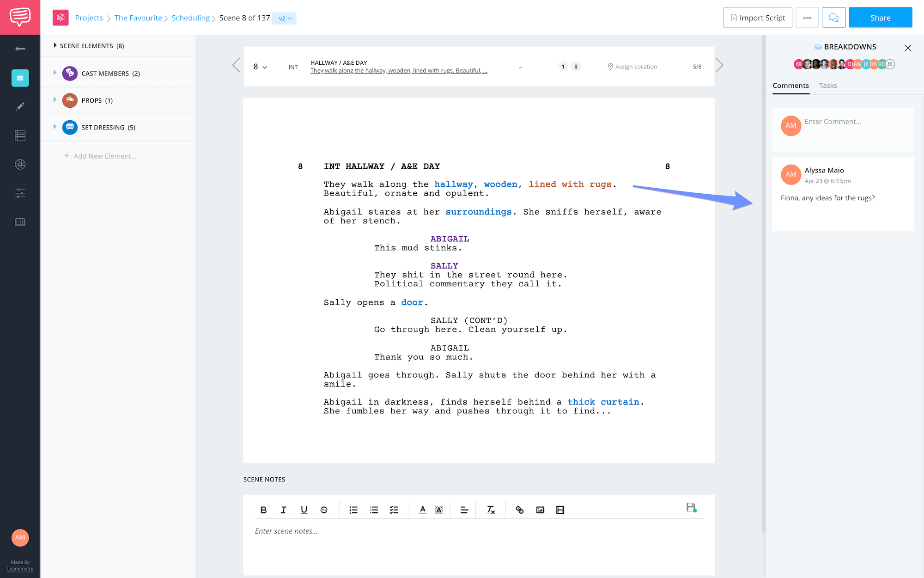The width and height of the screenshot is (924, 578).
Task: Select the tagged word wooden in script
Action: 500,184
